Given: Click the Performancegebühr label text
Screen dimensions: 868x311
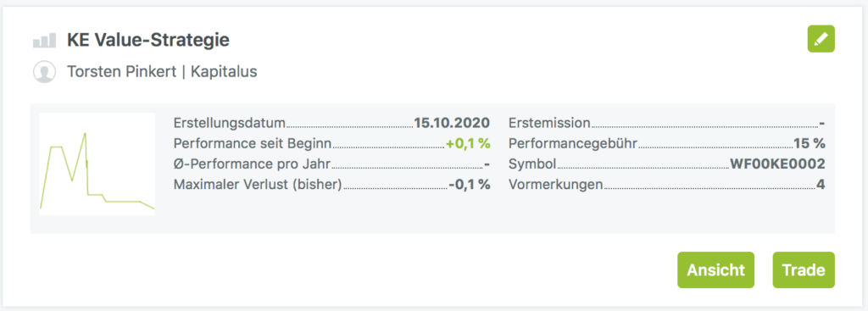Looking at the screenshot, I should [573, 144].
